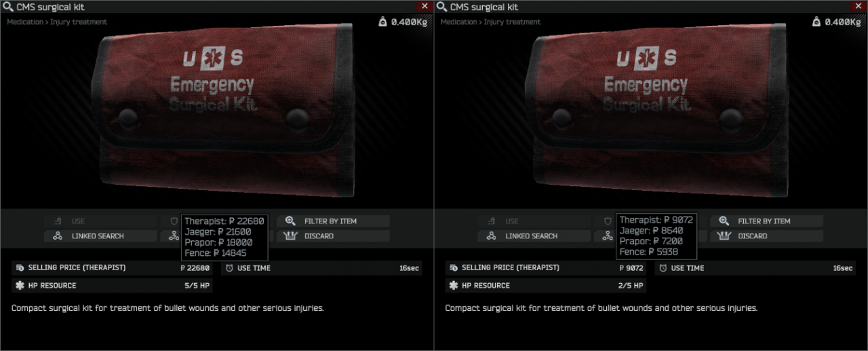Image resolution: width=868 pixels, height=351 pixels.
Task: Click magnifier icon in the 2/5 HP window title
Action: [x=441, y=7]
